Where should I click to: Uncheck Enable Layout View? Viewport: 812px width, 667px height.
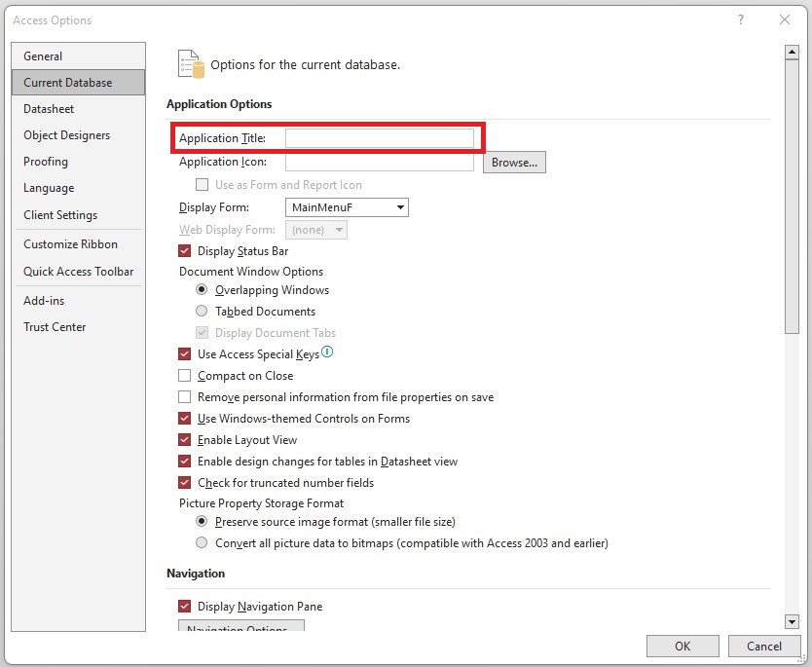[185, 439]
